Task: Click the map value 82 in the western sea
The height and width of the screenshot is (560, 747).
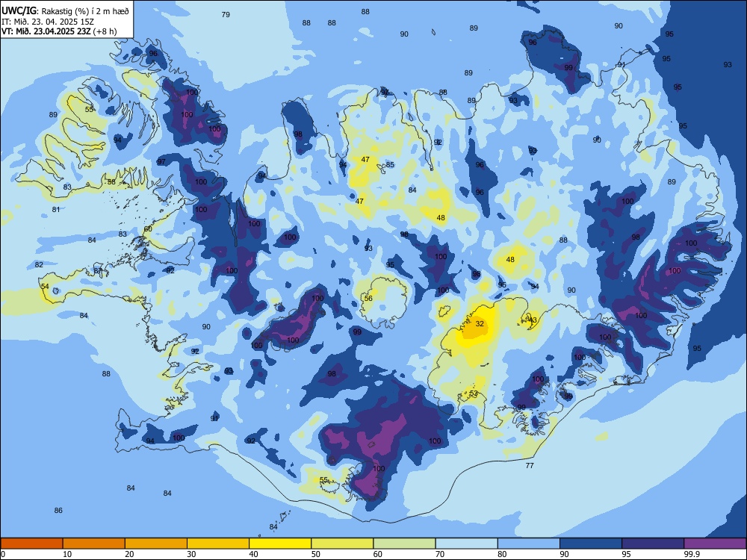Action: (39, 265)
